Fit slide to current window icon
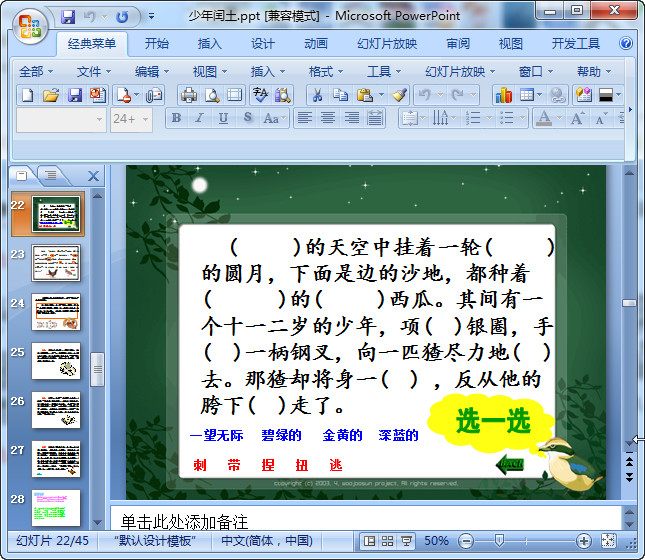 [x=608, y=541]
